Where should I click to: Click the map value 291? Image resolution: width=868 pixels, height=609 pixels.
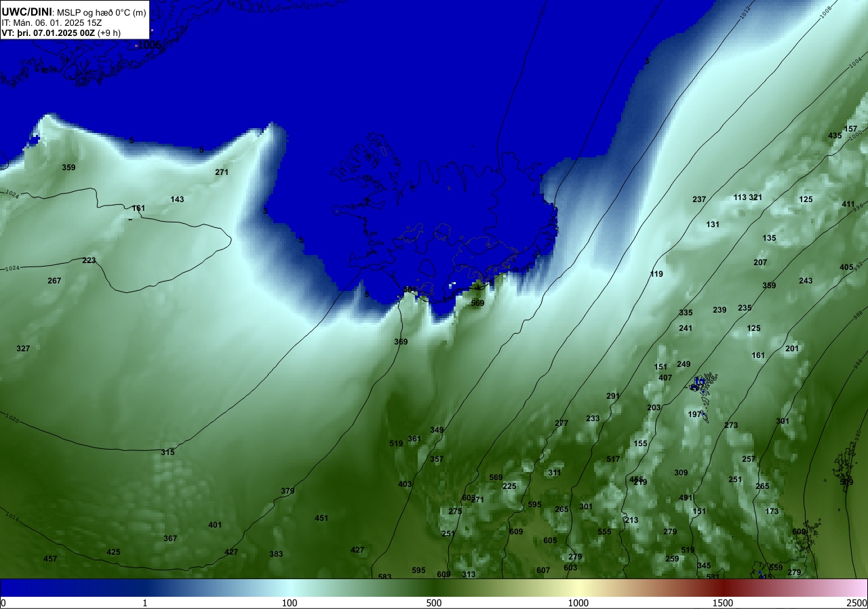point(613,396)
